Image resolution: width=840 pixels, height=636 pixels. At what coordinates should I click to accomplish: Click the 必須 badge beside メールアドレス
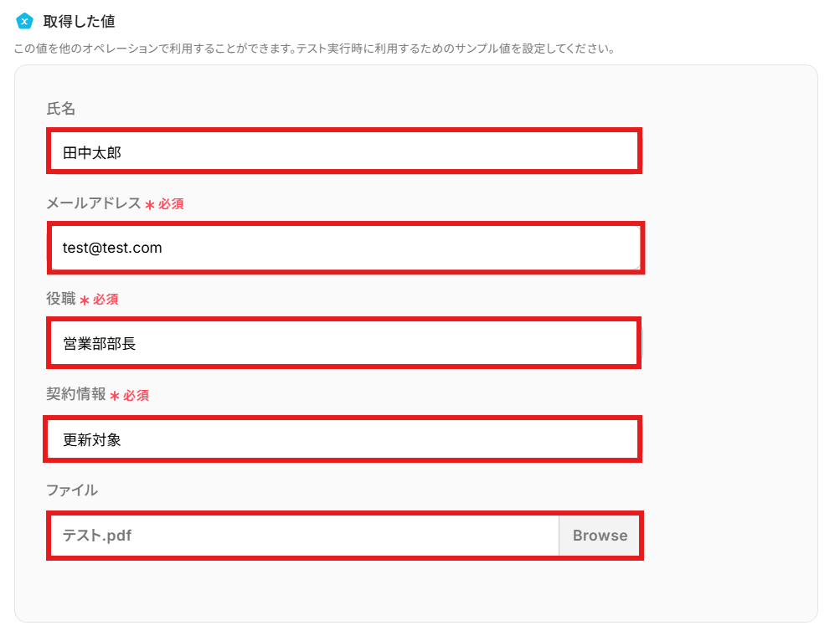click(x=171, y=204)
